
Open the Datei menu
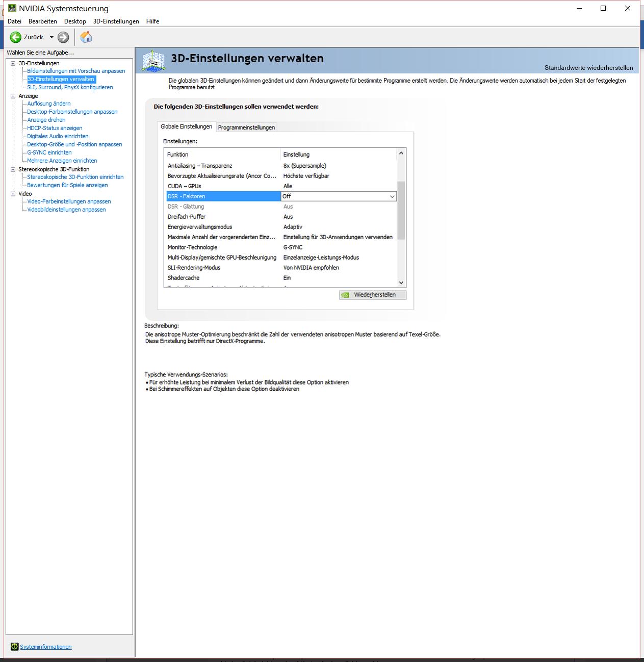coord(14,21)
